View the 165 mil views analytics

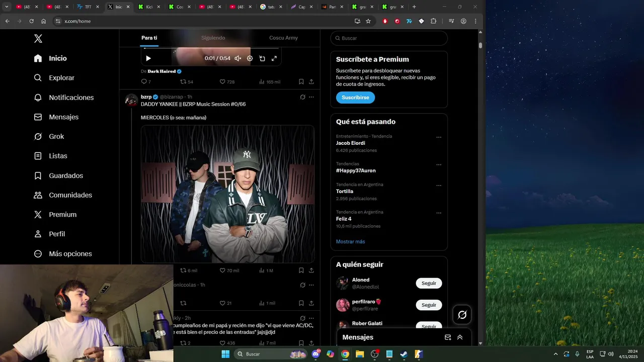[270, 81]
